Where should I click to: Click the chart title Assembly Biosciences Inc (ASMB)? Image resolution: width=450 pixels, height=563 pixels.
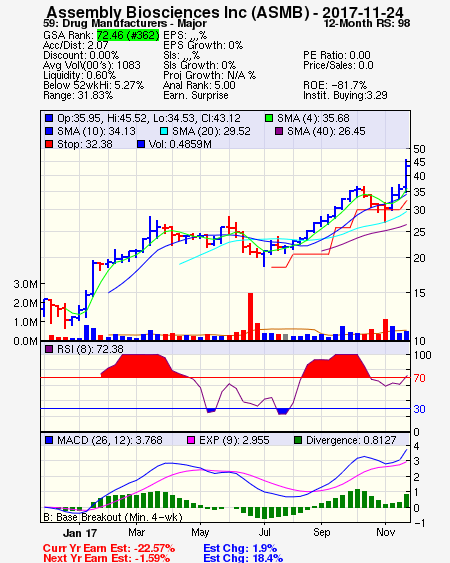(x=178, y=13)
